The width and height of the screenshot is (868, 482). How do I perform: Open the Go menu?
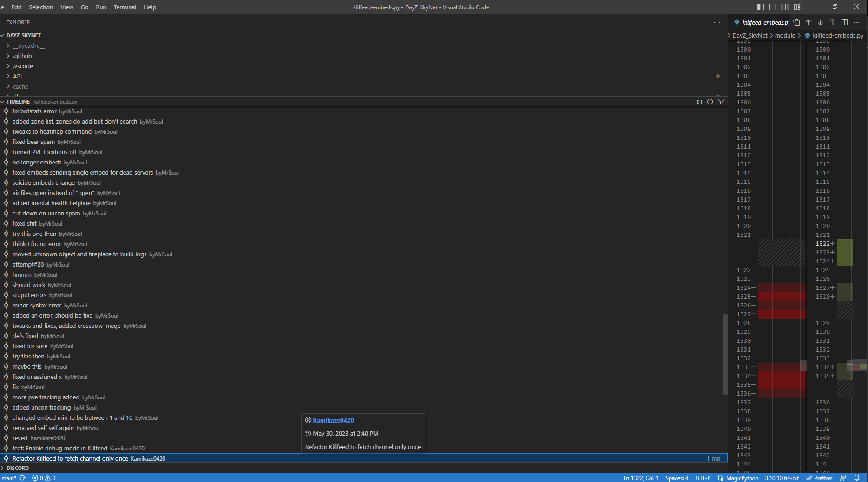[85, 7]
